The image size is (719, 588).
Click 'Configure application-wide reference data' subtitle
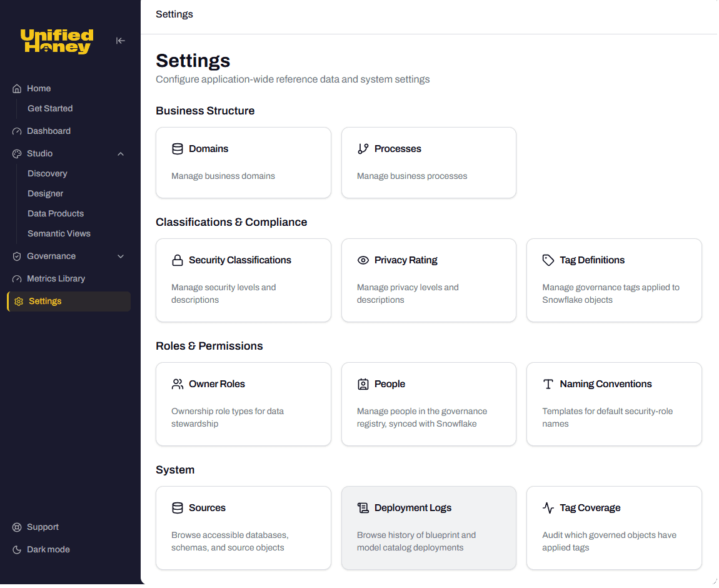293,80
